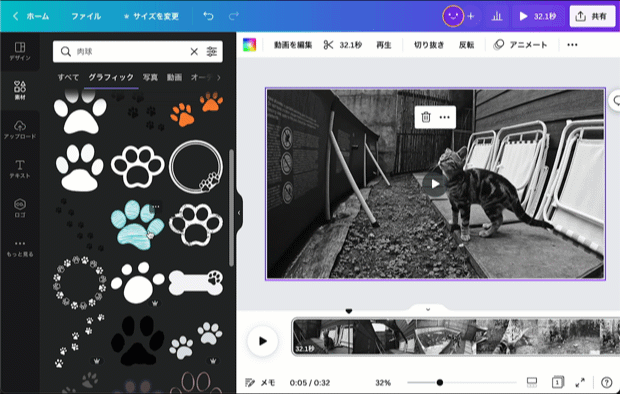
Task: Open the comment bubble icon
Action: pos(615,100)
